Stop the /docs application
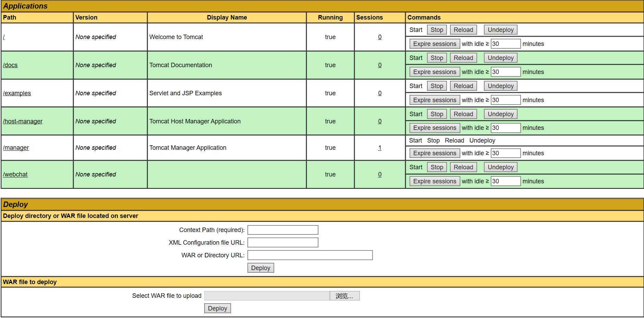This screenshot has width=644, height=318. coord(437,58)
